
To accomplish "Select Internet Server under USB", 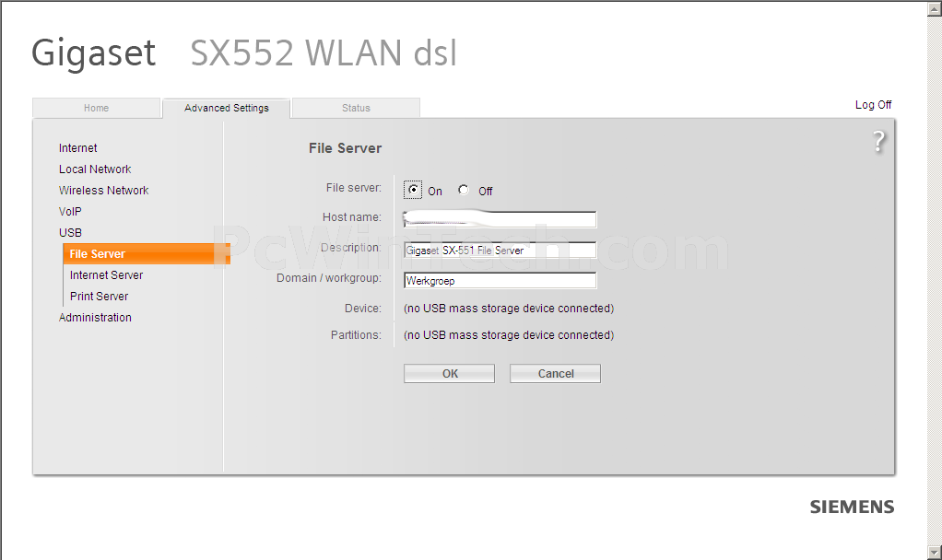I will click(x=106, y=274).
